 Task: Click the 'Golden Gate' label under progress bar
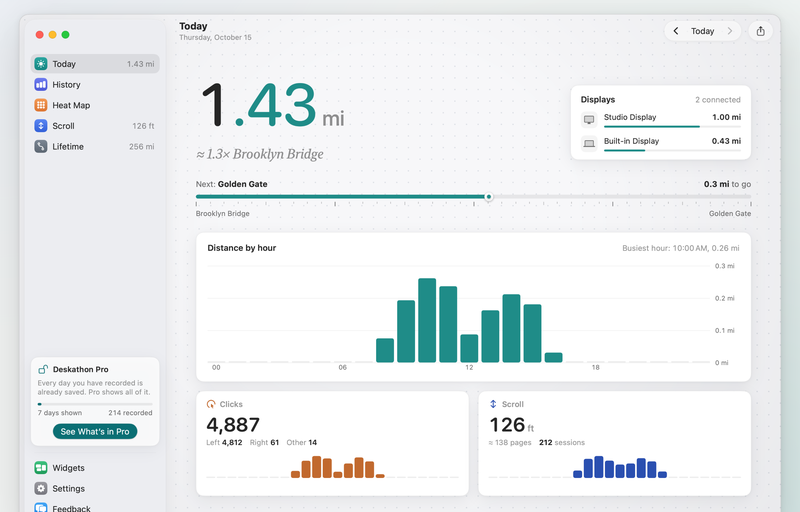click(730, 214)
